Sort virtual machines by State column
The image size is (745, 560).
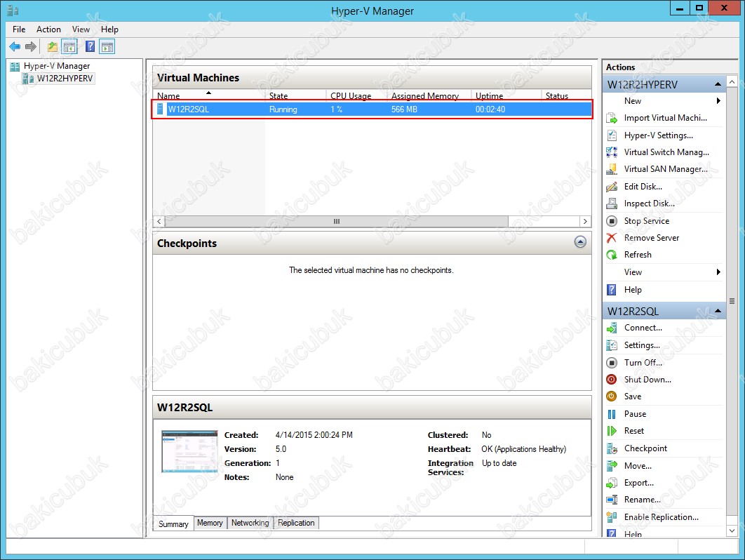click(x=295, y=95)
